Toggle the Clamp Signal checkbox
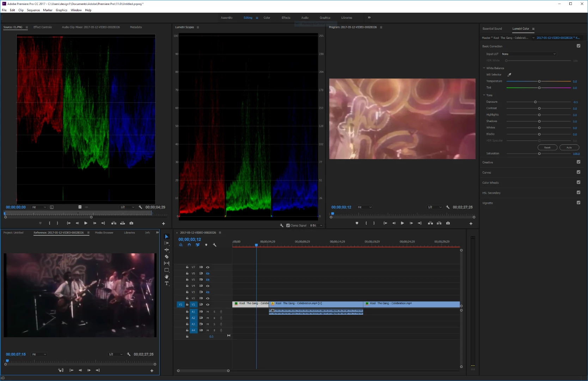Image resolution: width=588 pixels, height=381 pixels. (288, 225)
